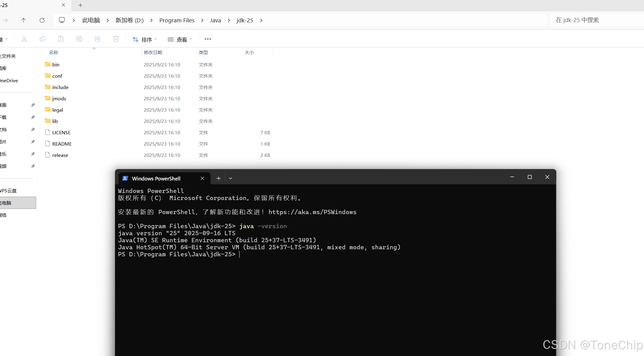The image size is (644, 356).
Task: Select the jmods folder
Action: tap(59, 98)
